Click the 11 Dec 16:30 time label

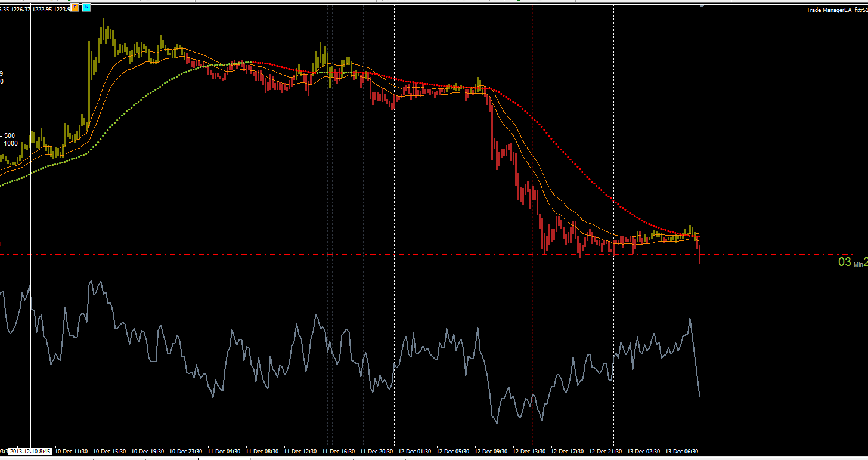point(339,452)
